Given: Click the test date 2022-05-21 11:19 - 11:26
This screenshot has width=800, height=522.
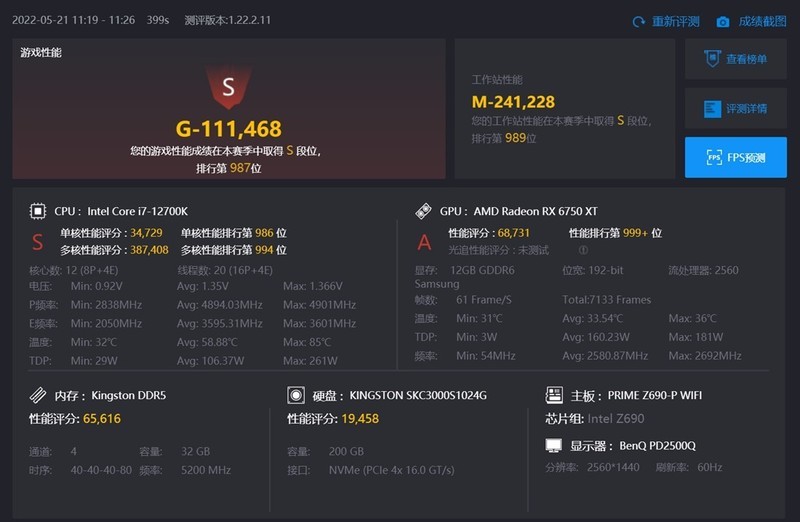Looking at the screenshot, I should (x=73, y=20).
